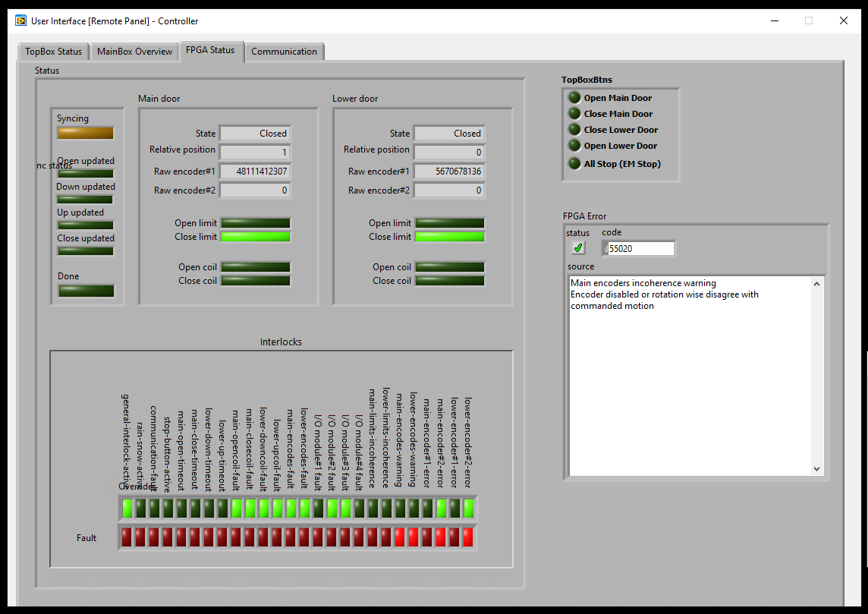
Task: Click the Lower door Raw encoder#2 field
Action: tap(450, 190)
